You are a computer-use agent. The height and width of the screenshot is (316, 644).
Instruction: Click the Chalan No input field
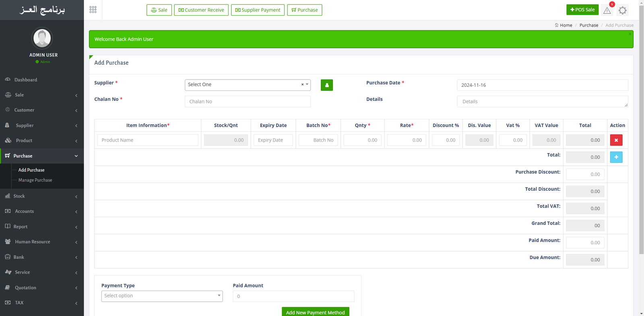248,102
